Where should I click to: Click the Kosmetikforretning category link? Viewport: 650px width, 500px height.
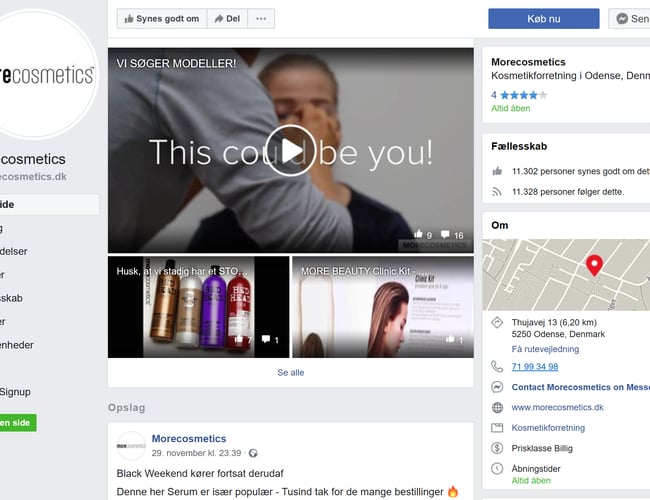pyautogui.click(x=548, y=427)
